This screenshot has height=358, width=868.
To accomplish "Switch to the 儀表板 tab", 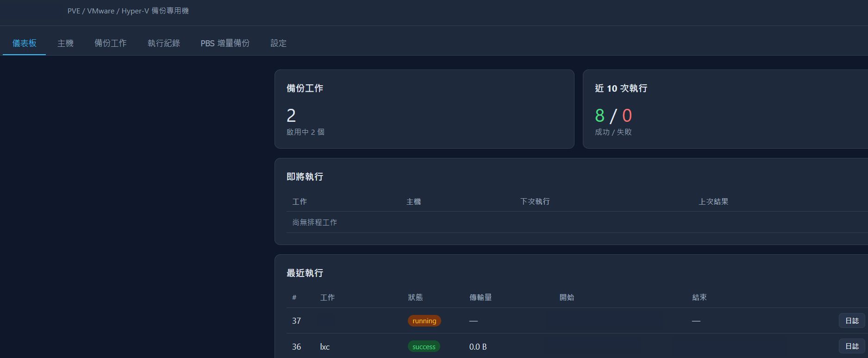I will tap(24, 43).
